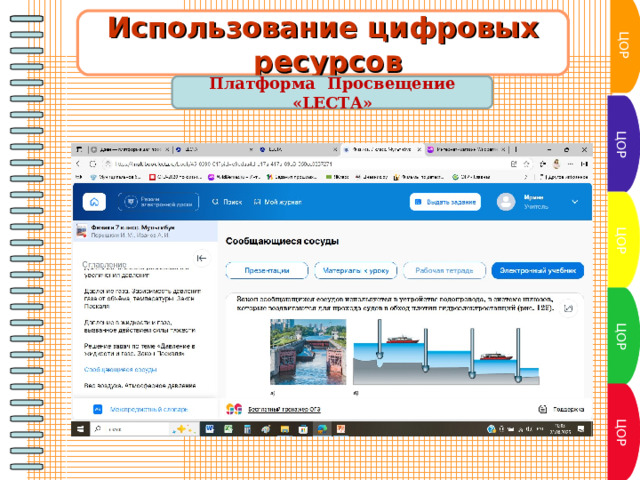Viewport: 640px width, 480px height.
Task: Open PowerPoint from the taskbar
Action: click(x=341, y=429)
